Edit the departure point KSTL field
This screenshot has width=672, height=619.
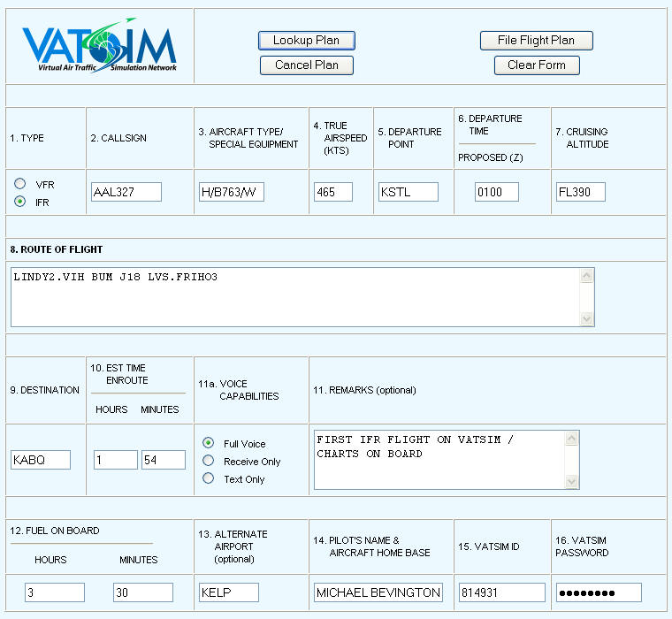[408, 192]
